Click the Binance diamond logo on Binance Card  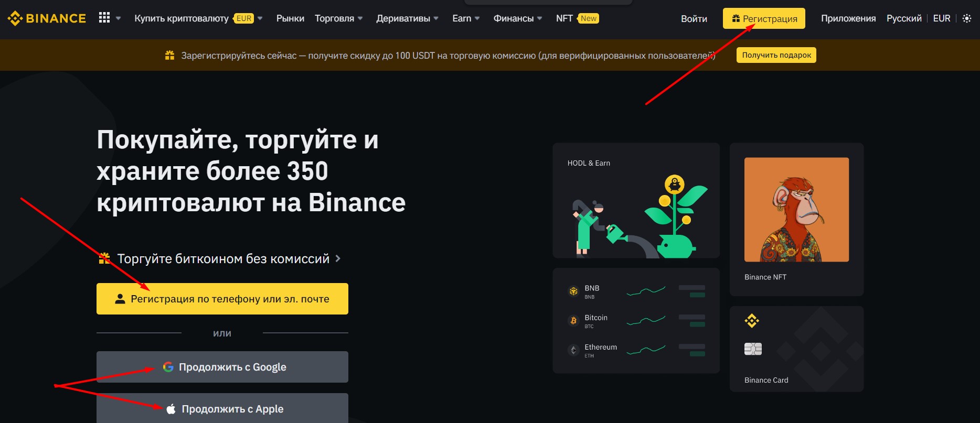pyautogui.click(x=752, y=320)
